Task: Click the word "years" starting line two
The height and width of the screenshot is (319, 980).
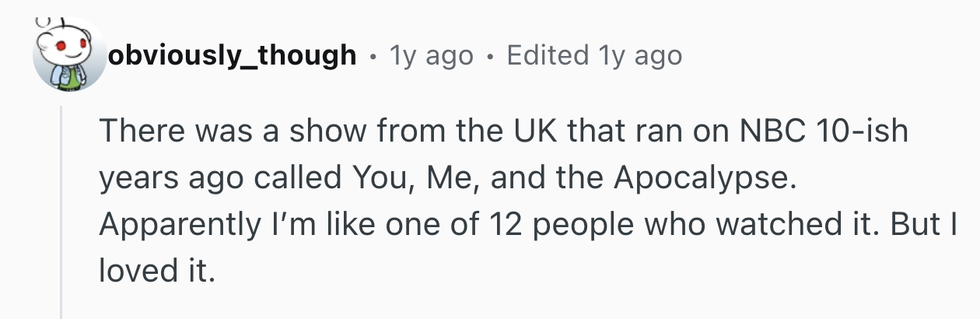Action: pos(138,177)
